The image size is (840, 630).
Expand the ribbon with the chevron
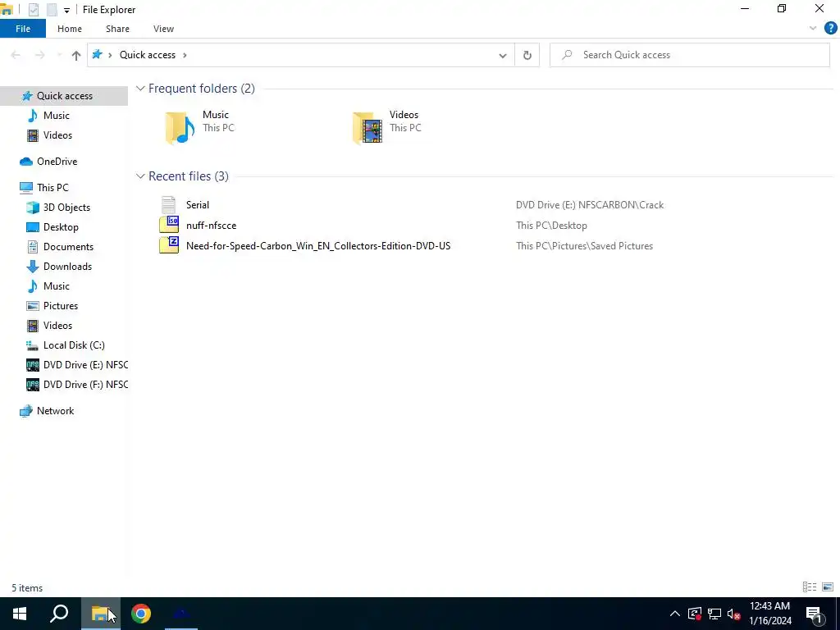click(x=813, y=29)
